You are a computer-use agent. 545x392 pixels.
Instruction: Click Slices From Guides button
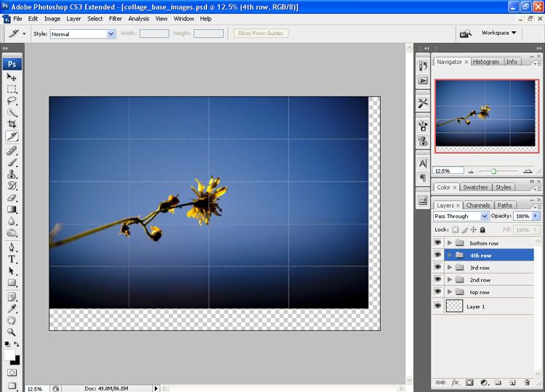[x=261, y=33]
